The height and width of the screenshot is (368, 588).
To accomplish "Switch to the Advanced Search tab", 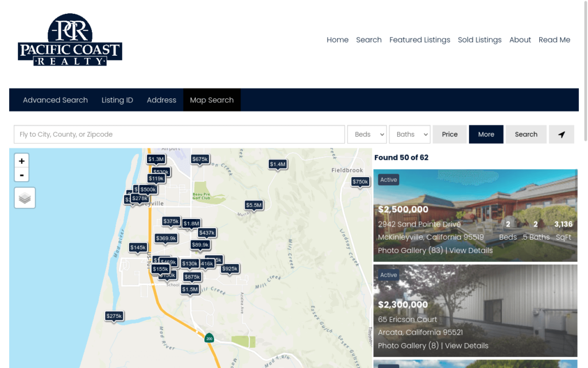I will coord(55,100).
